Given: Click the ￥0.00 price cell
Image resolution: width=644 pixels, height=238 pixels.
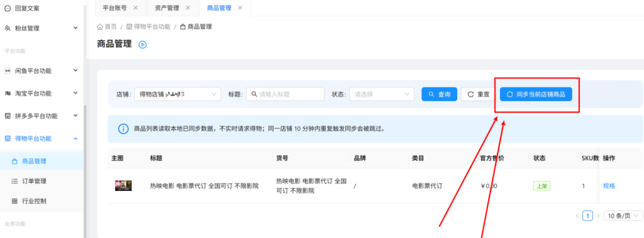Looking at the screenshot, I should 489,186.
